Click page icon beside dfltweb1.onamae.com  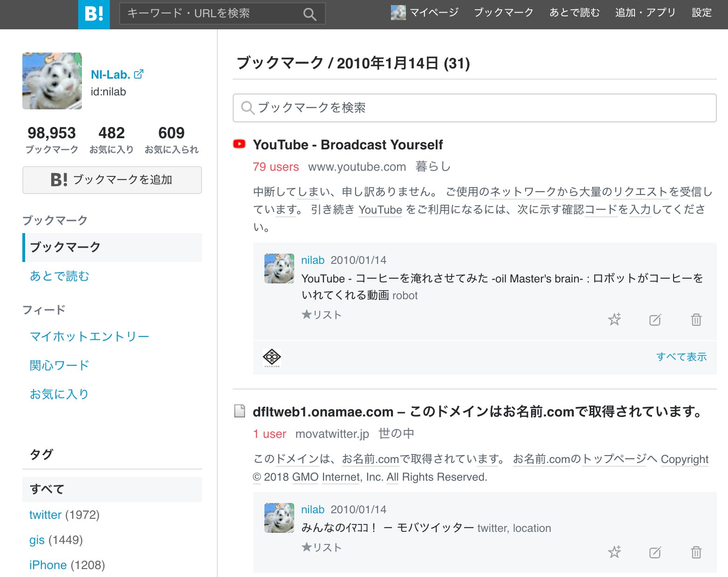click(x=240, y=411)
